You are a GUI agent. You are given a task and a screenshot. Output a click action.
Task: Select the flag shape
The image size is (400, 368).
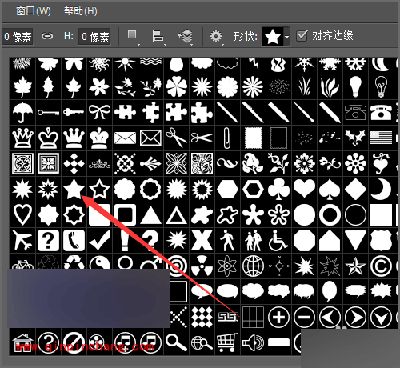click(381, 137)
